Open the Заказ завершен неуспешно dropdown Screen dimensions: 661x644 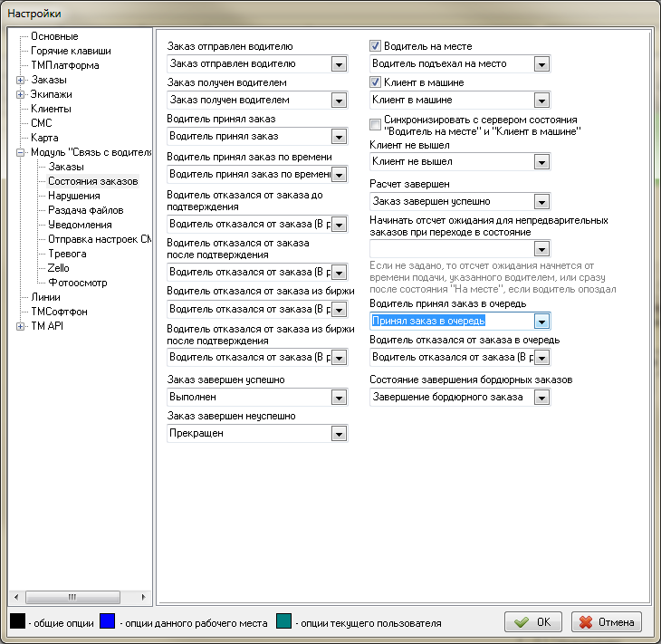pyautogui.click(x=339, y=434)
